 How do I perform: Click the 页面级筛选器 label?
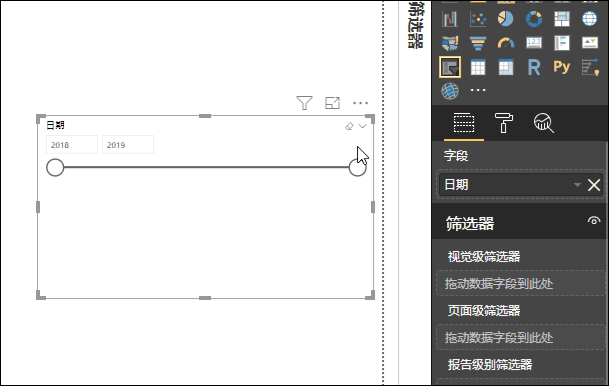(484, 311)
